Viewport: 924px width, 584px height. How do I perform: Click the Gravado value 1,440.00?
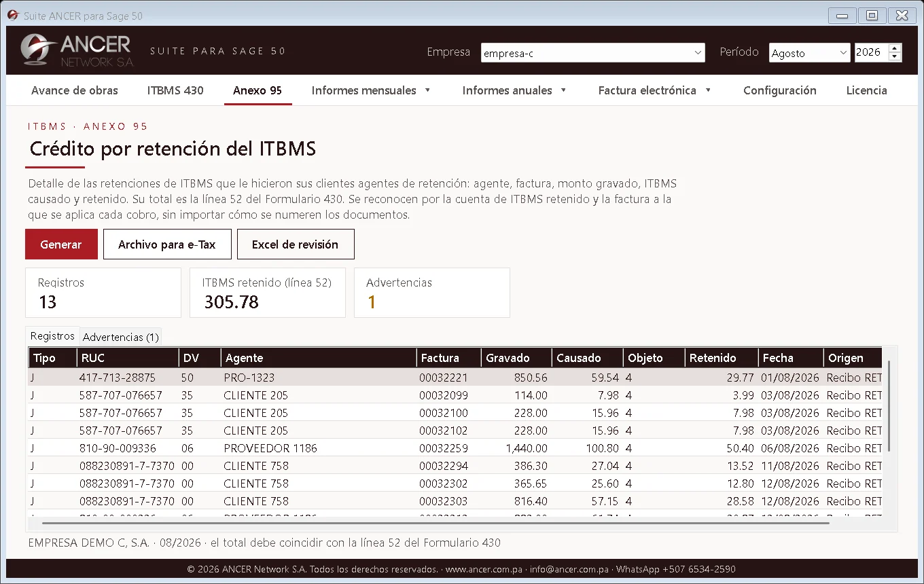tap(527, 448)
